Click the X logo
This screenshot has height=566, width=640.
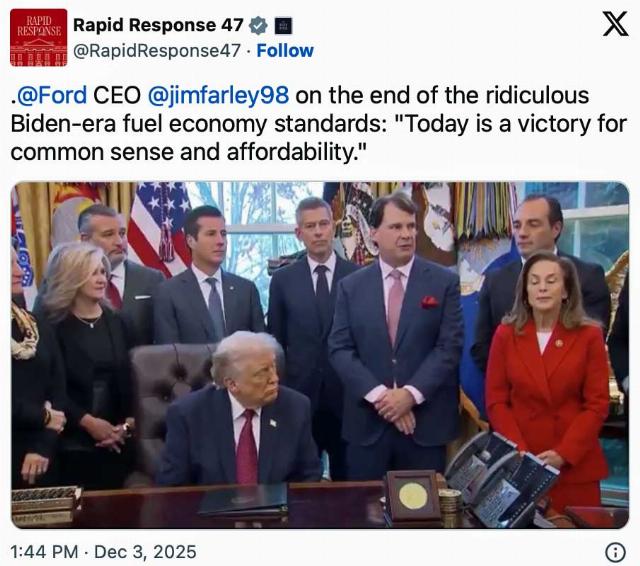(615, 24)
